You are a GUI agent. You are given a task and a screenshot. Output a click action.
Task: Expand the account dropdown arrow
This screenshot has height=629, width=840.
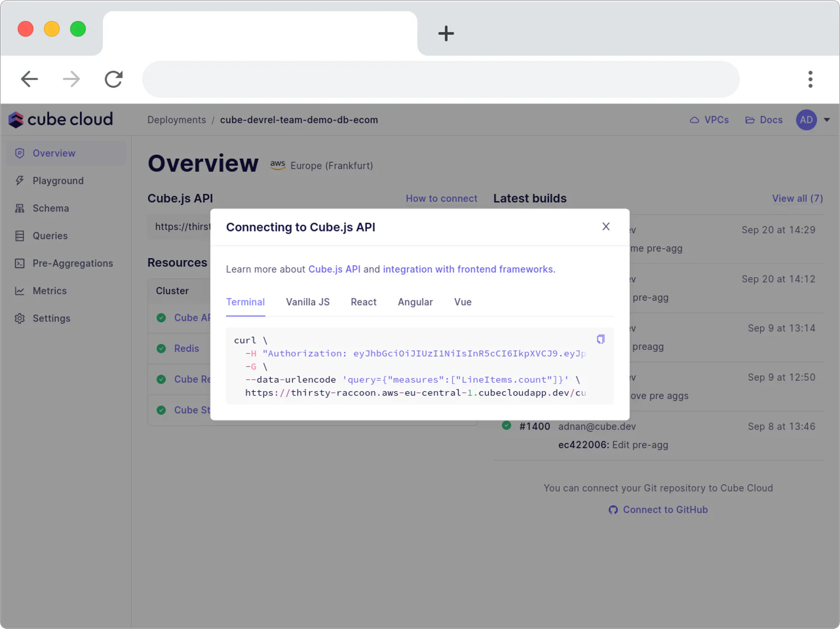pos(827,120)
